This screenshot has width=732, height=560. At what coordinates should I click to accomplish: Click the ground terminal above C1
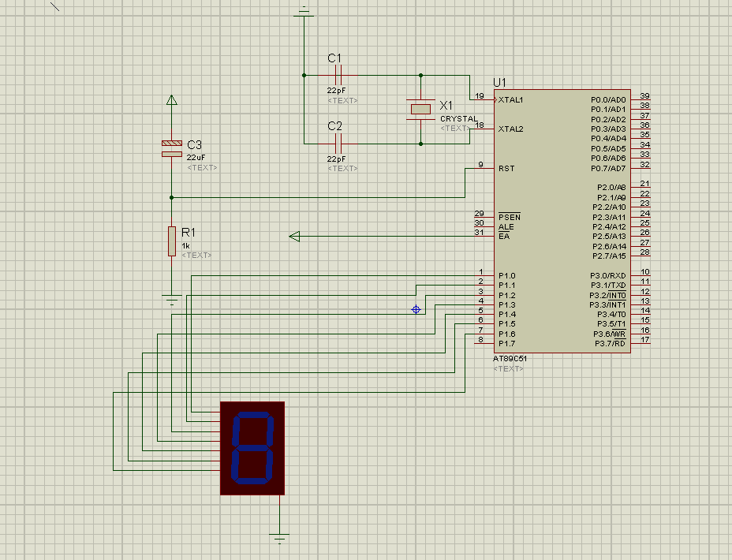pyautogui.click(x=304, y=12)
